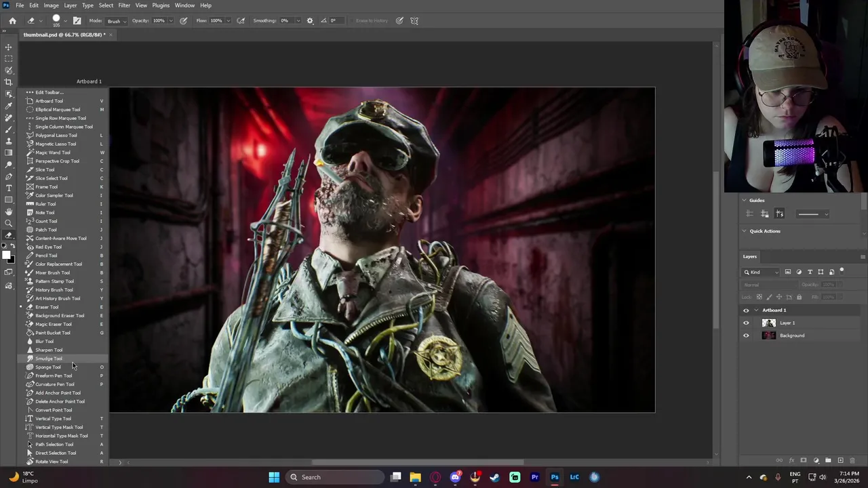868x488 pixels.
Task: Open the eraser Mode dropdown
Action: click(115, 21)
